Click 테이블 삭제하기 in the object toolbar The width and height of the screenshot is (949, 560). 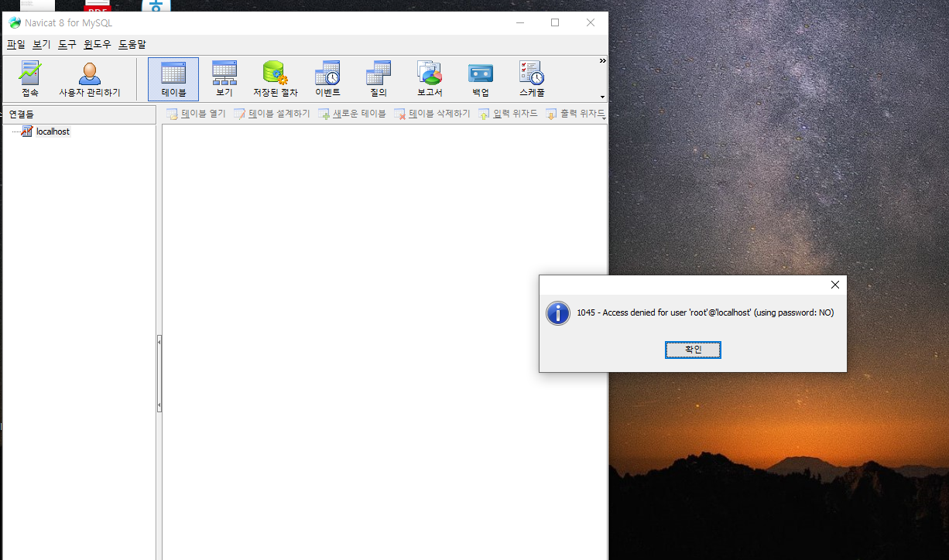[432, 114]
